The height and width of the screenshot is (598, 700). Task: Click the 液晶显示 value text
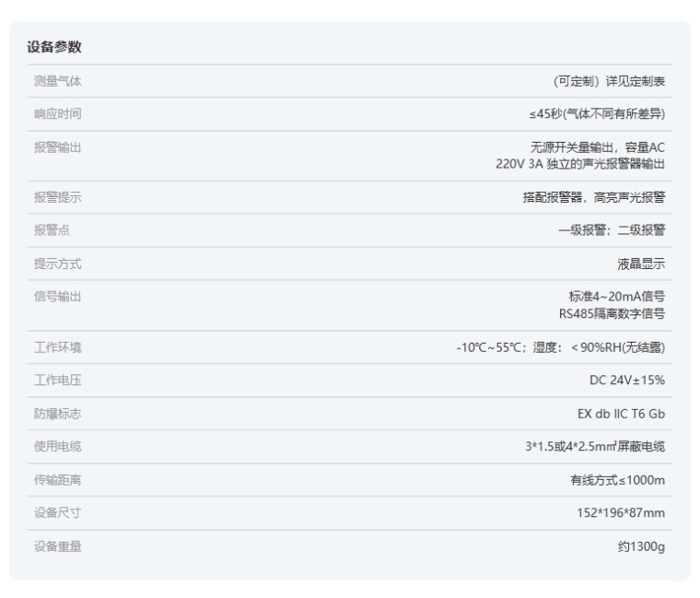(641, 264)
